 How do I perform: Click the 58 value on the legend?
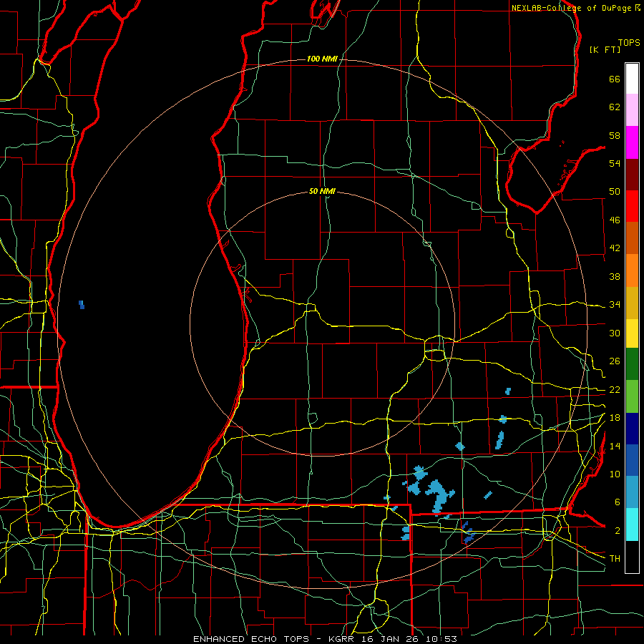tap(615, 135)
